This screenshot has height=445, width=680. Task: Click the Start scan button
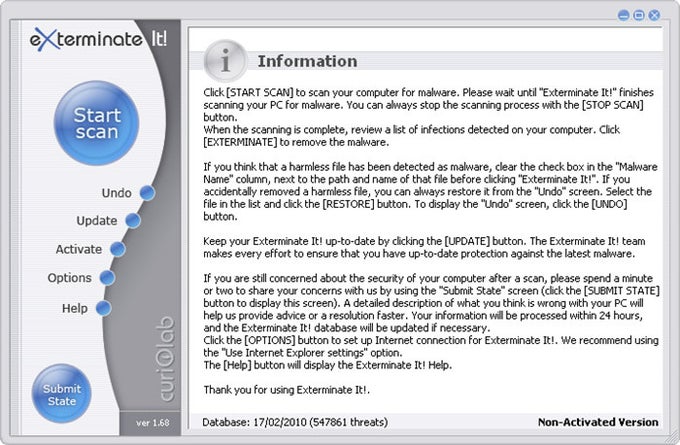tap(96, 123)
